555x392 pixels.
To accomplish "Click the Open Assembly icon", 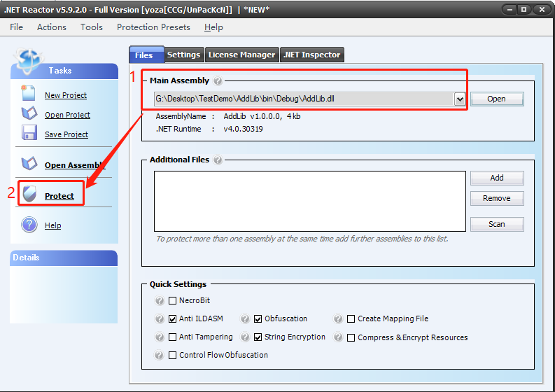I will pos(29,164).
